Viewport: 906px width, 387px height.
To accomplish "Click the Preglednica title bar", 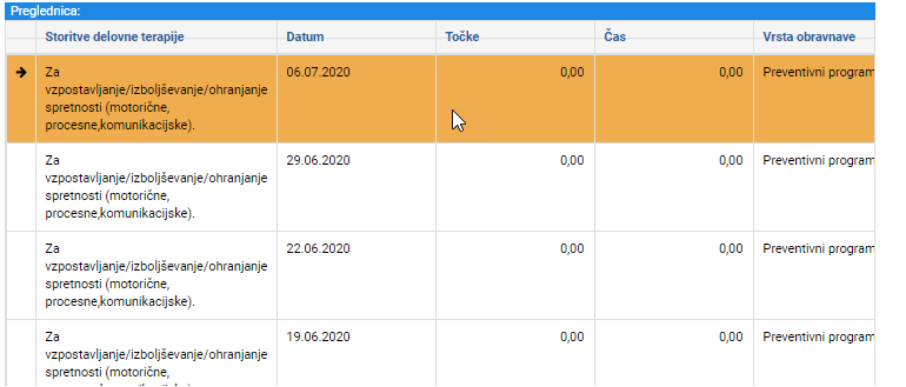I will pyautogui.click(x=440, y=11).
